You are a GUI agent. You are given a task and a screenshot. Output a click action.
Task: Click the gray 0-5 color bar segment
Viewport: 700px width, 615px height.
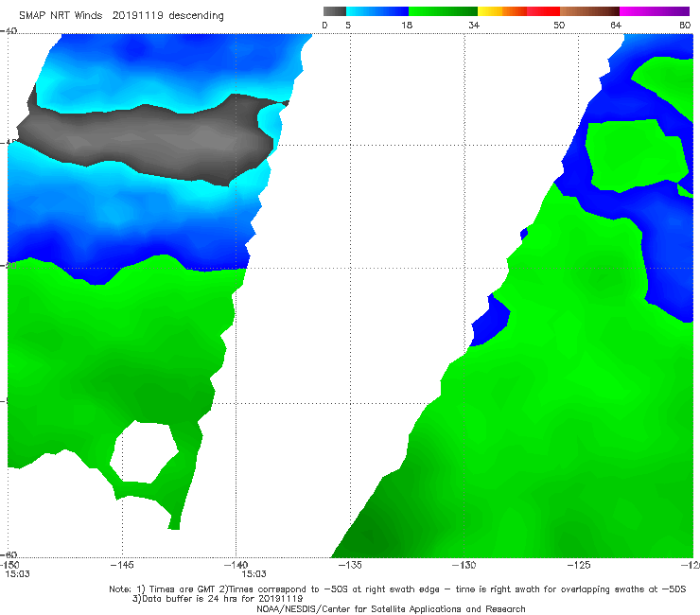coord(334,11)
